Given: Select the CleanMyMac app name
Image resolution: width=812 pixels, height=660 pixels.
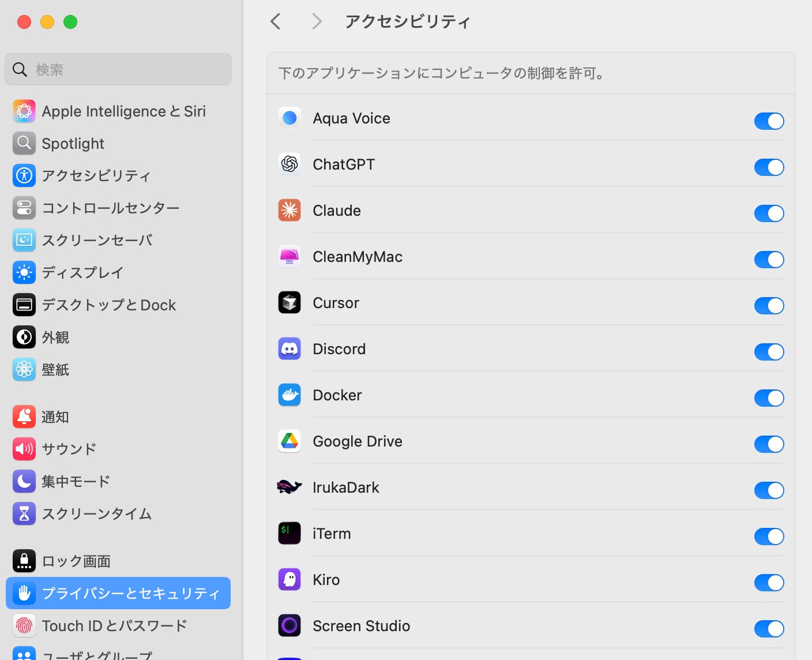Looking at the screenshot, I should click(358, 257).
